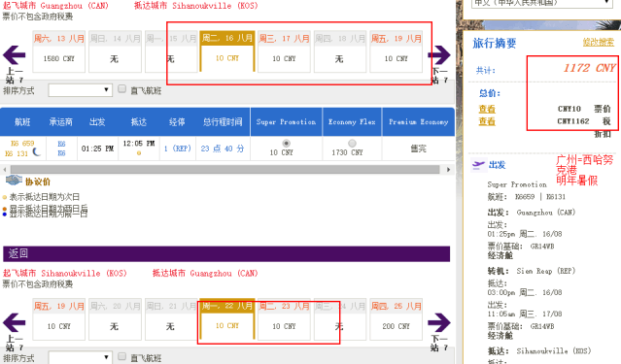Viewport: 621px width, 364px height.
Task: Select return date 周五 19 八月 10 CNY
Action: click(x=58, y=319)
